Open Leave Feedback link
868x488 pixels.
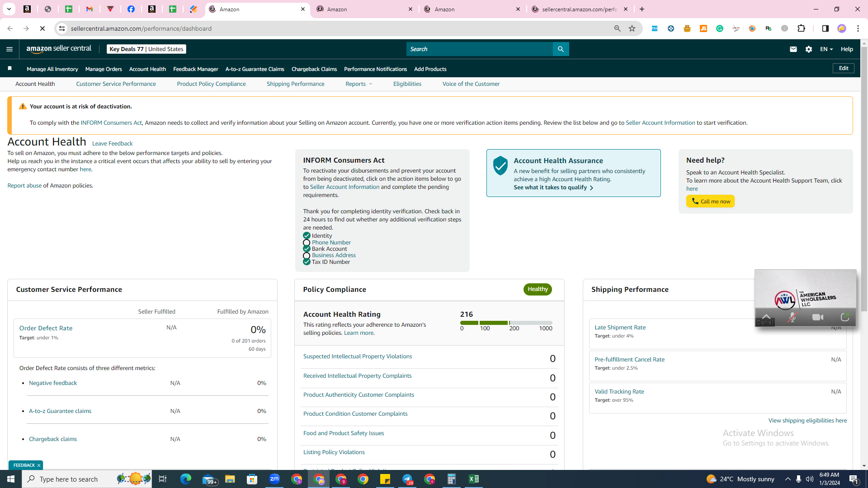[x=112, y=144]
